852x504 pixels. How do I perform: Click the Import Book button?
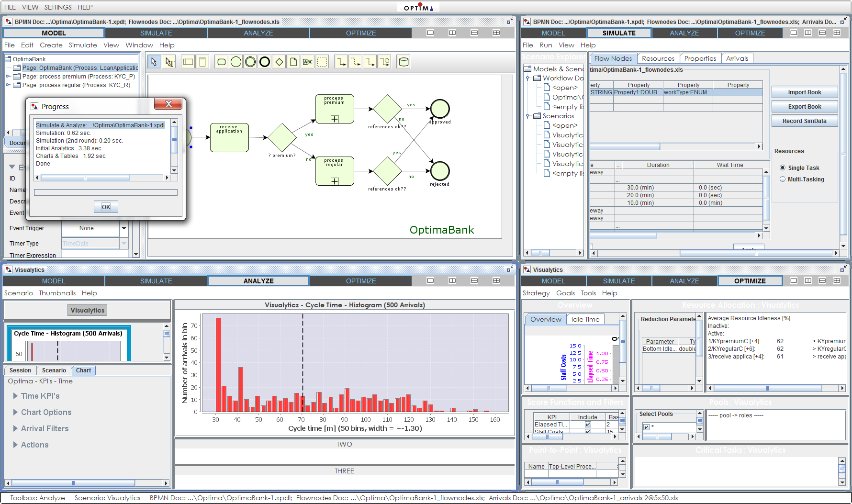pyautogui.click(x=805, y=92)
